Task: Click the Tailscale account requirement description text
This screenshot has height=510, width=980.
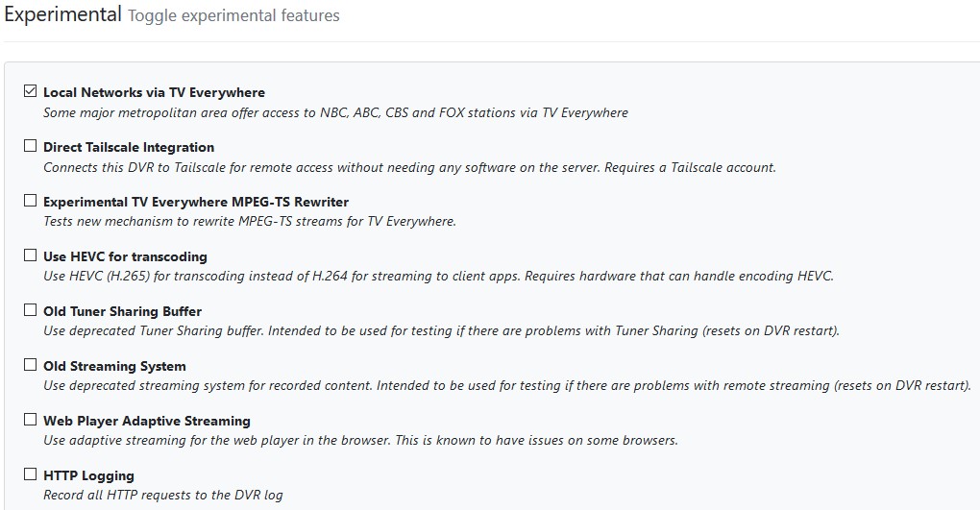Action: [x=409, y=167]
